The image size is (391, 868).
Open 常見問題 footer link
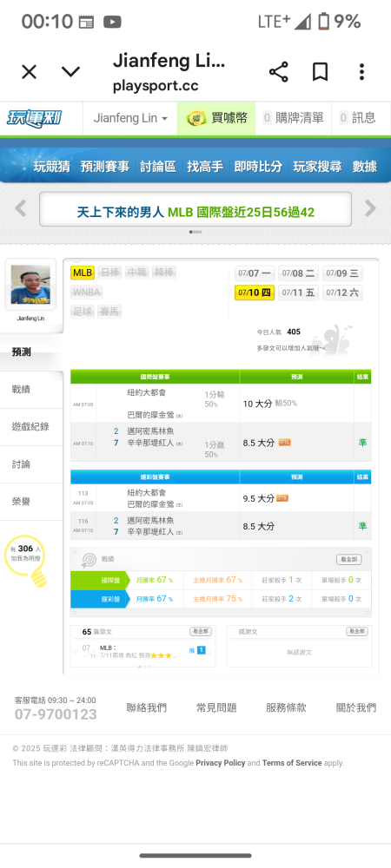coord(216,707)
